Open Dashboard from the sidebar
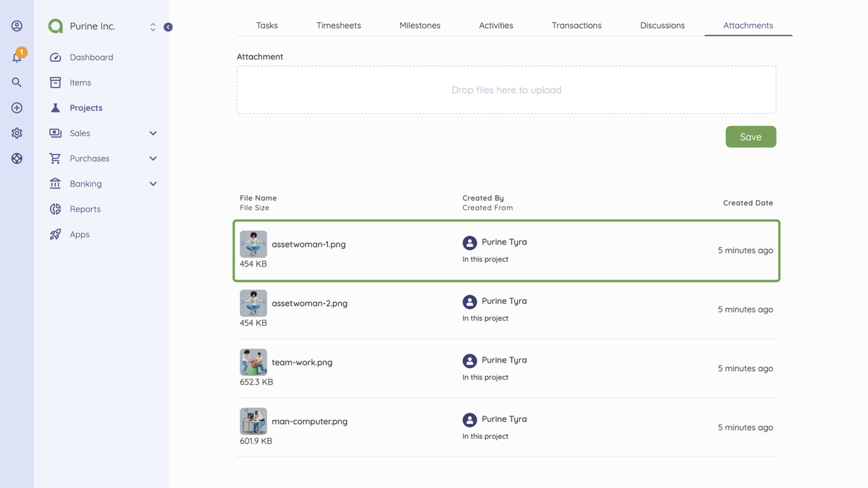 click(x=92, y=57)
